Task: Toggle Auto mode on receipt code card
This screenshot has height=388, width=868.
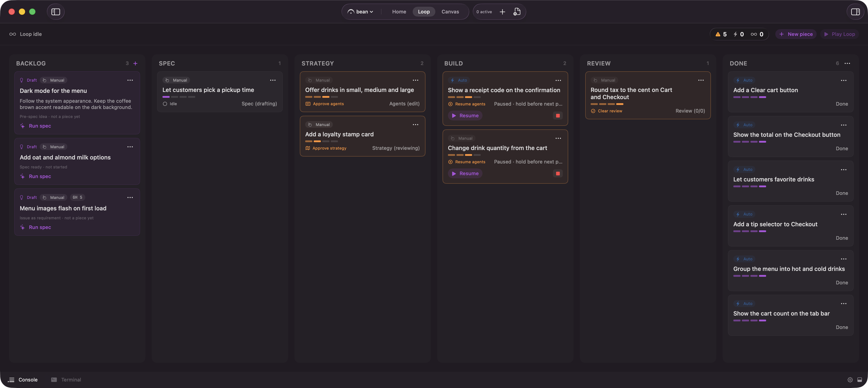Action: tap(459, 80)
